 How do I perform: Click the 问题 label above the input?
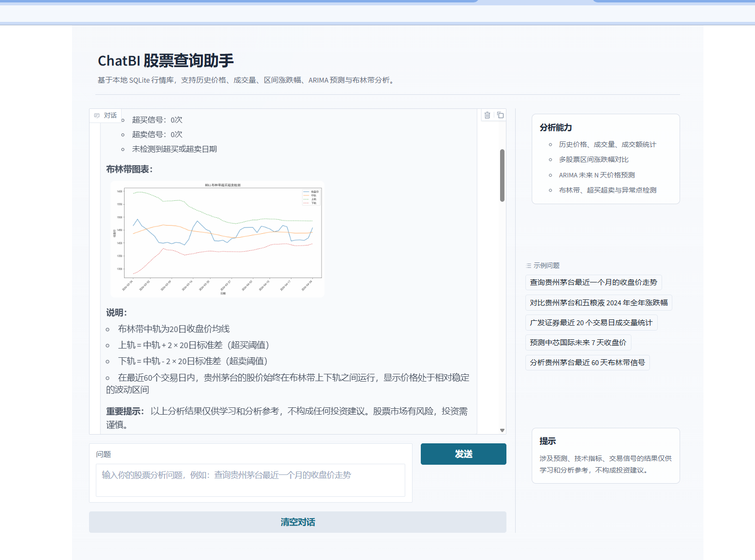point(104,455)
